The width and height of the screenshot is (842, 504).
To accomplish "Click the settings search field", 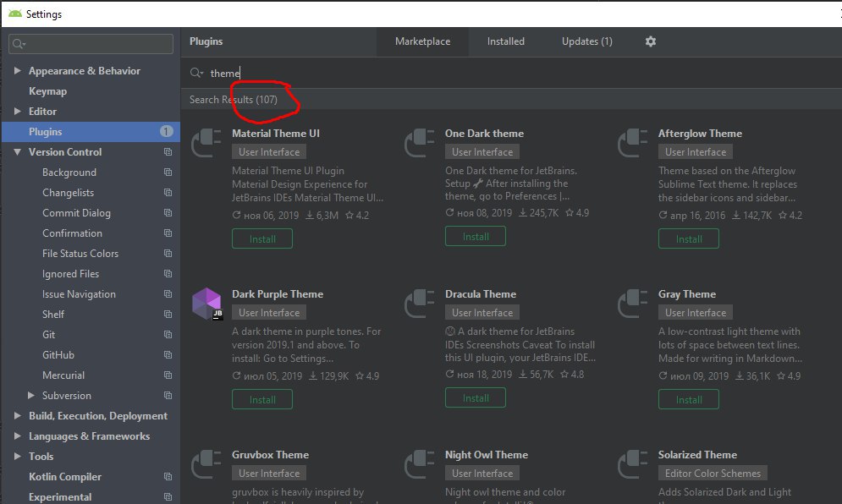I will click(x=91, y=44).
